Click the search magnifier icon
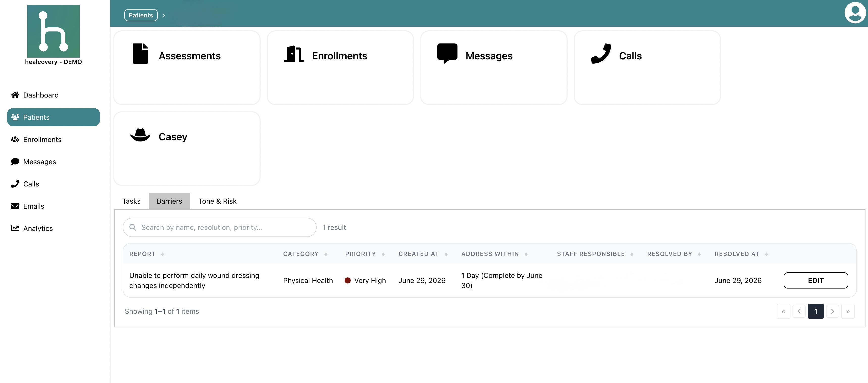 (x=133, y=228)
